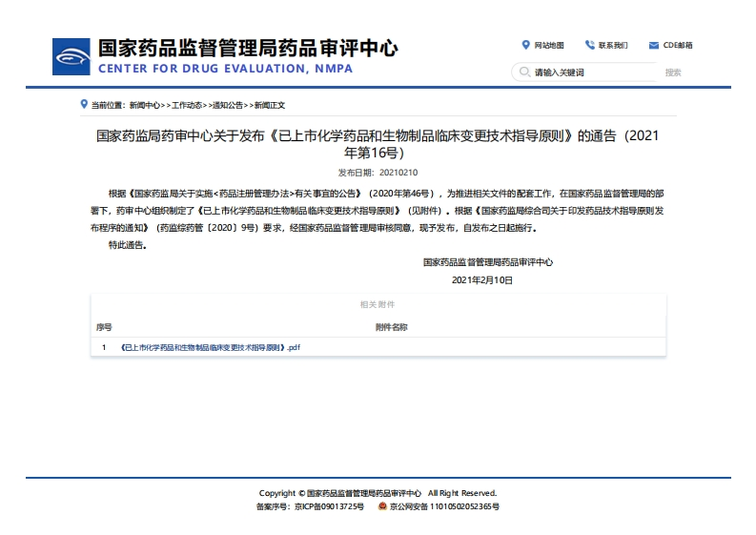Open the 联系我们 link

613,46
